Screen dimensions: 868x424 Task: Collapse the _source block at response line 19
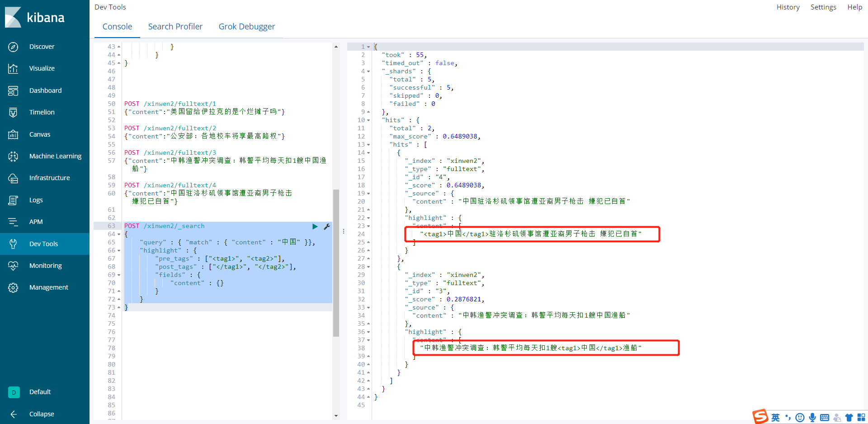pos(368,194)
